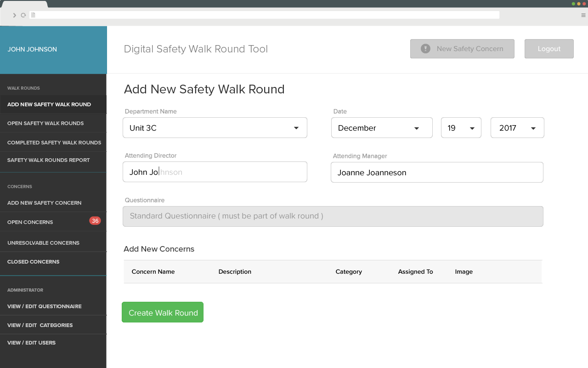Viewport: 588px width, 368px height.
Task: Open View / Edit Users
Action: click(x=53, y=343)
